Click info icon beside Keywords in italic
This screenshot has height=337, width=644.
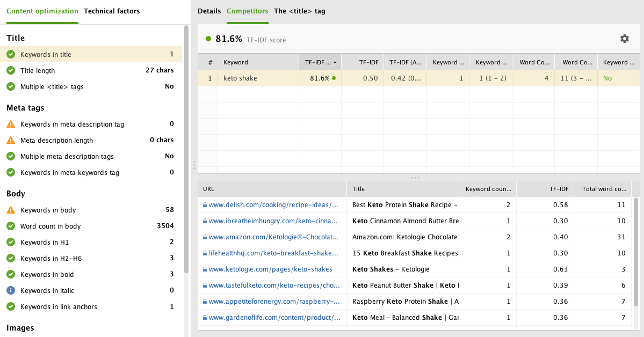[x=12, y=290]
